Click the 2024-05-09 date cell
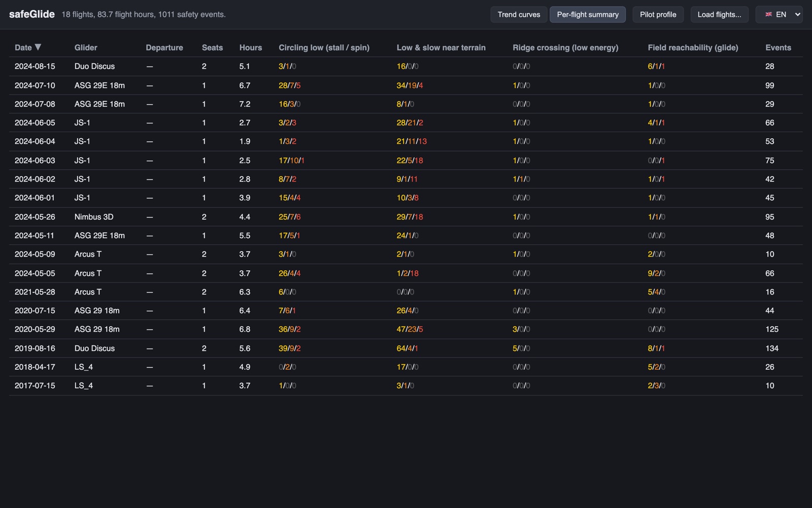This screenshot has height=508, width=812. (35, 254)
